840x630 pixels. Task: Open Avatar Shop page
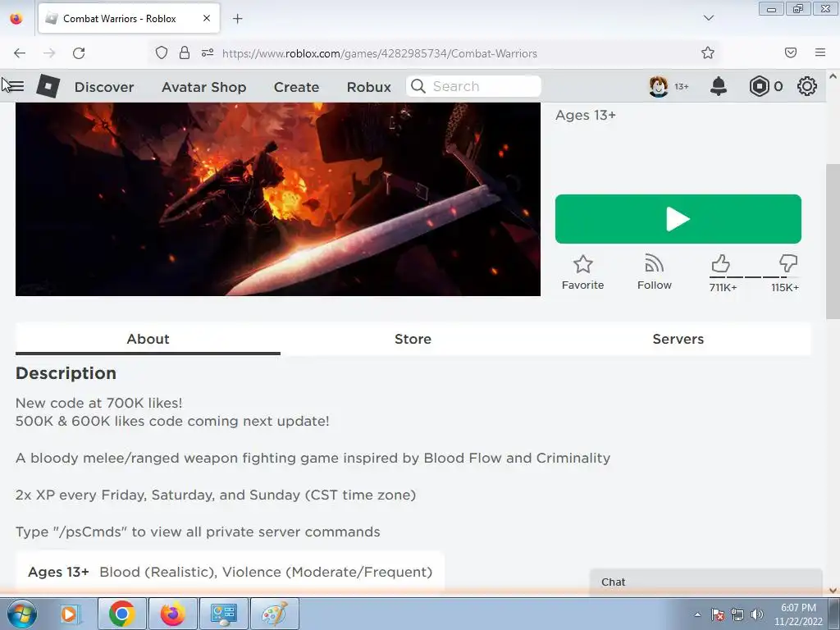[203, 87]
